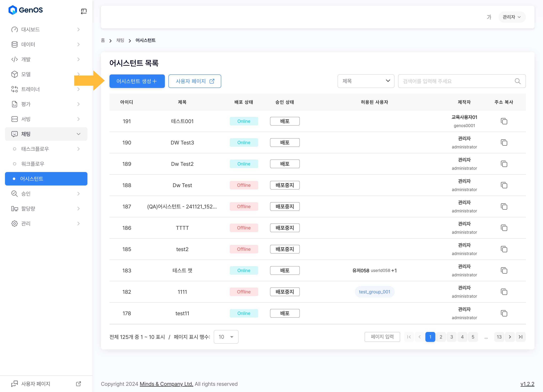Click the search magnifier icon
The height and width of the screenshot is (392, 543).
517,81
